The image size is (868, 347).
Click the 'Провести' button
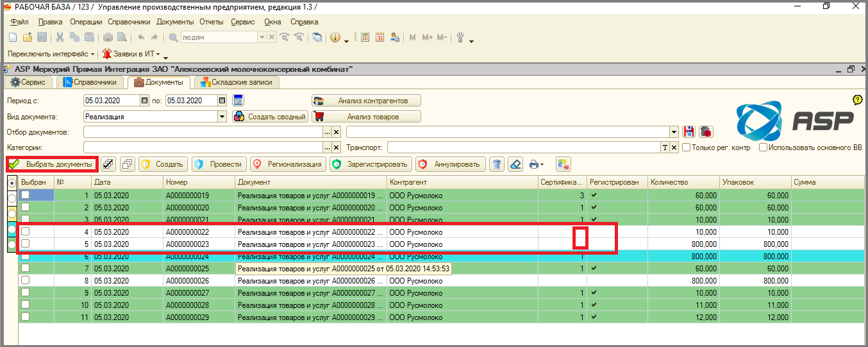point(219,164)
